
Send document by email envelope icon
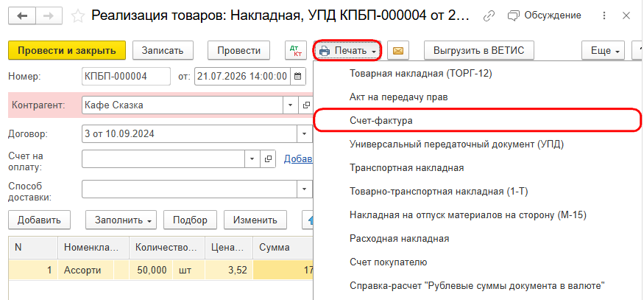click(x=398, y=51)
